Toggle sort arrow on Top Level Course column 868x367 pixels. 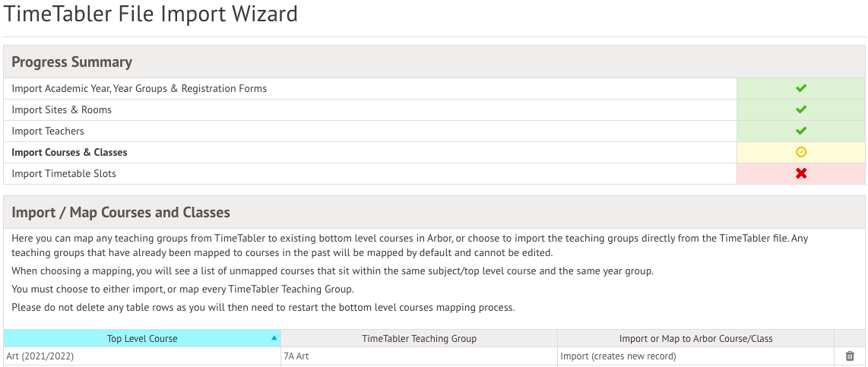[274, 338]
